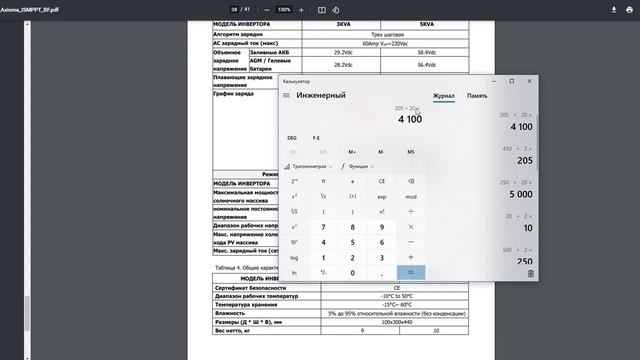Viewport: 640px width, 360px height.
Task: Click the plus operator button
Action: pos(411,258)
